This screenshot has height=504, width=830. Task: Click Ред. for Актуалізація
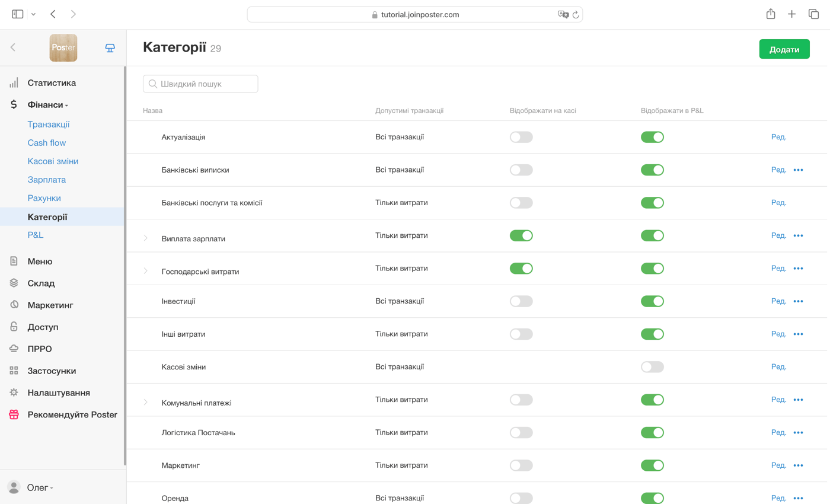click(x=778, y=137)
